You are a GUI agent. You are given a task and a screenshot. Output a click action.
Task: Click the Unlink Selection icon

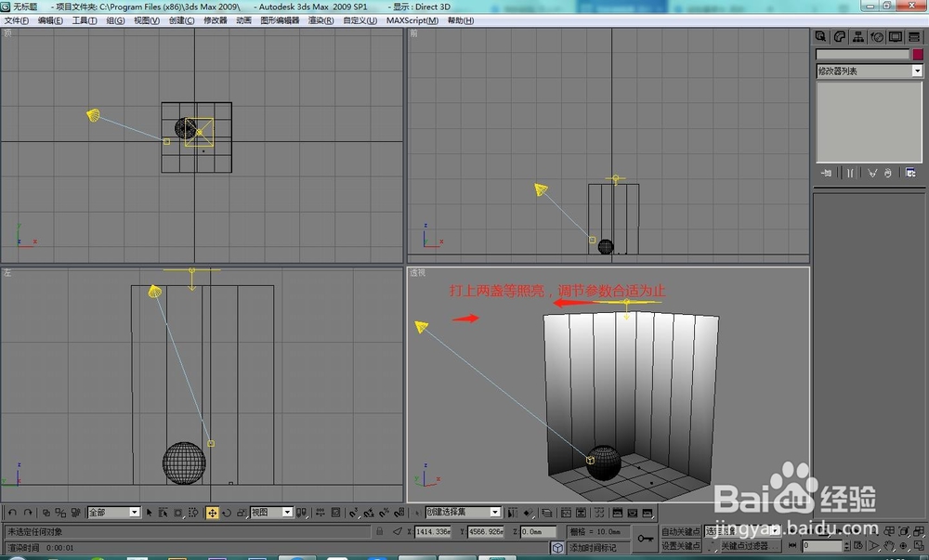[x=60, y=513]
